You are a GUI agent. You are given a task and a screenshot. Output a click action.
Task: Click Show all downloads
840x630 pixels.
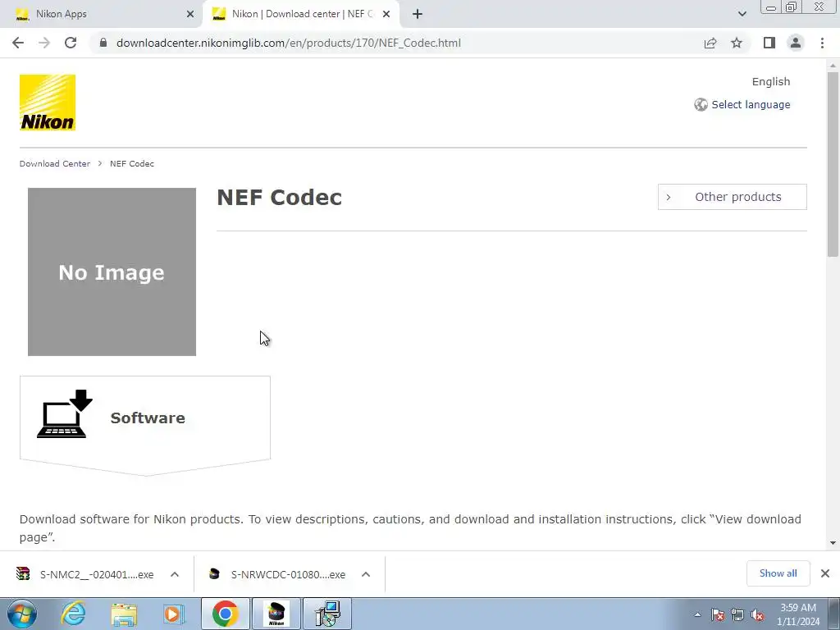pos(778,573)
